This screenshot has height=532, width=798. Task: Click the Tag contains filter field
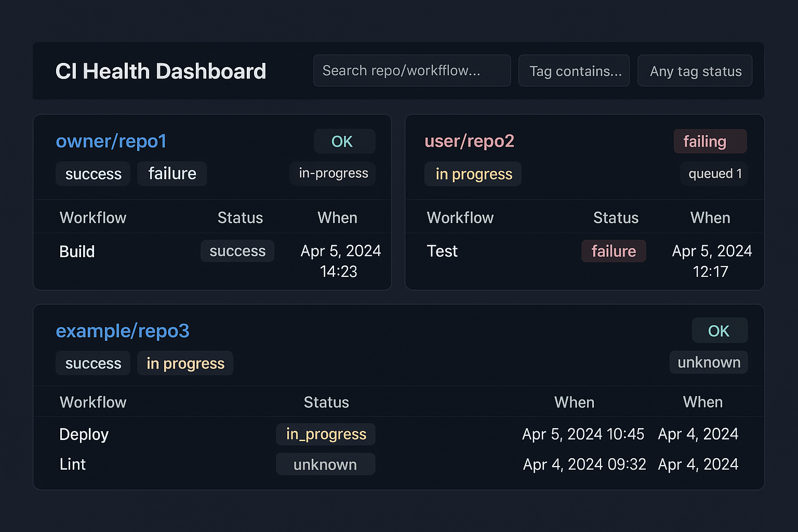[574, 71]
